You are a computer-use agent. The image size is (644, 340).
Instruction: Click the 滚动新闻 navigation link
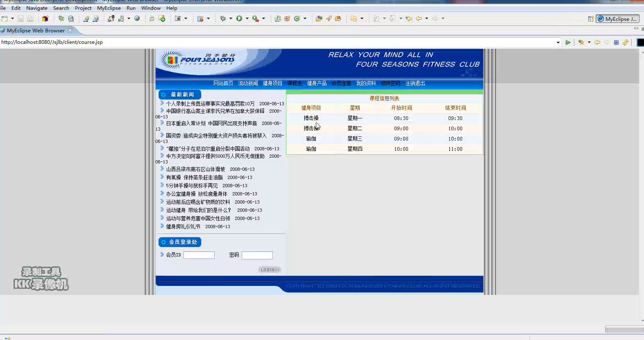point(248,83)
